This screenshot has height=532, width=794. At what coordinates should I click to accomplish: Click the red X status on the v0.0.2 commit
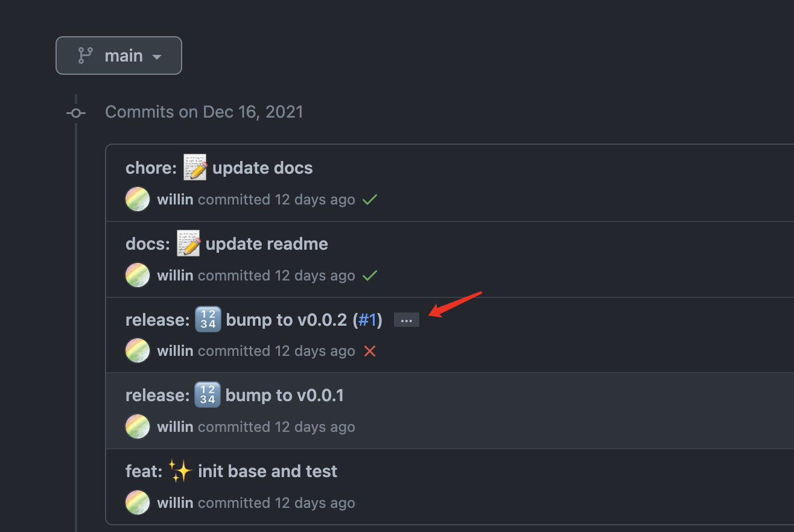coord(370,350)
